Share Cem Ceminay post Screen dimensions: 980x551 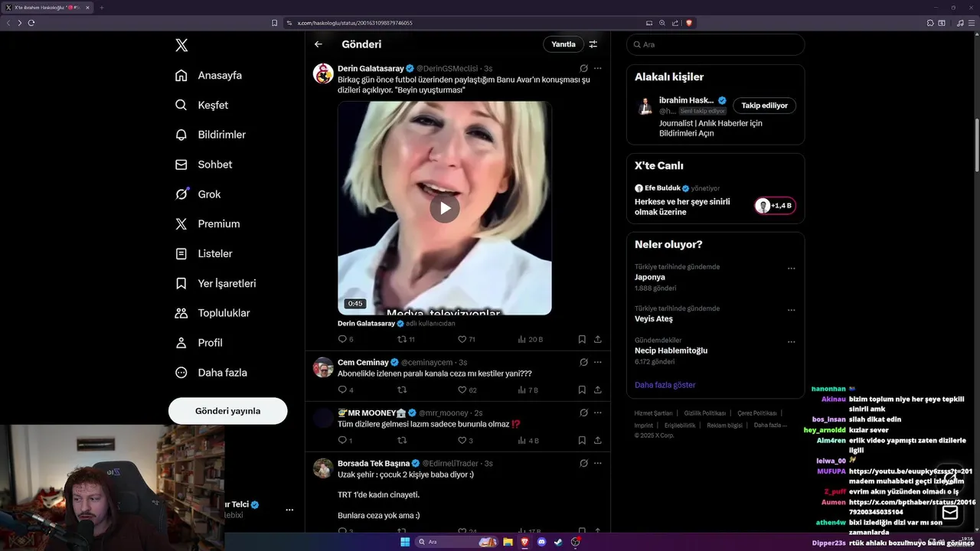[598, 390]
